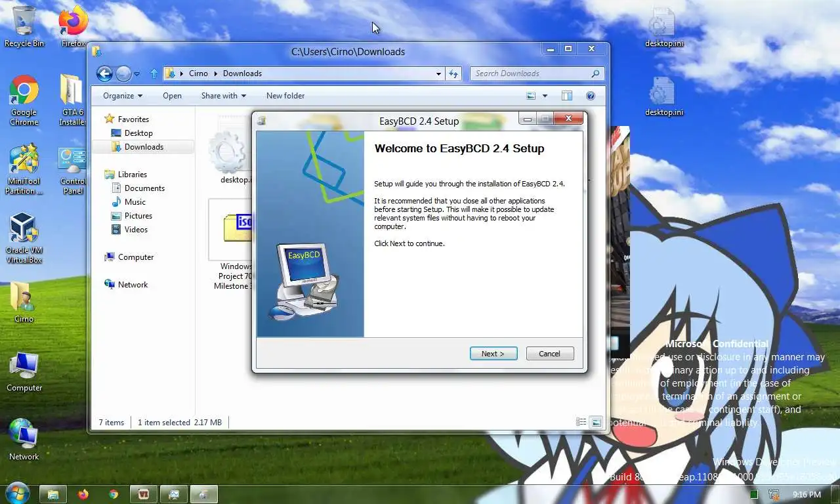The image size is (840, 504).
Task: Go up one folder with blue arrow
Action: coord(154,73)
